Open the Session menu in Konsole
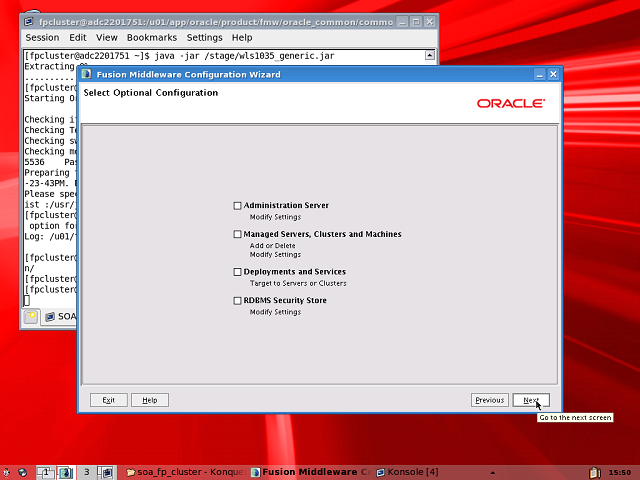 [42, 38]
